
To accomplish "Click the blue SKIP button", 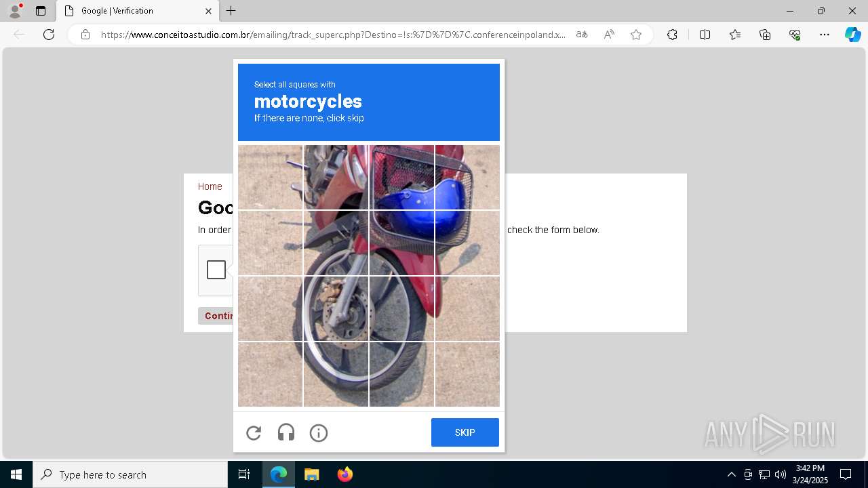I will pyautogui.click(x=465, y=432).
